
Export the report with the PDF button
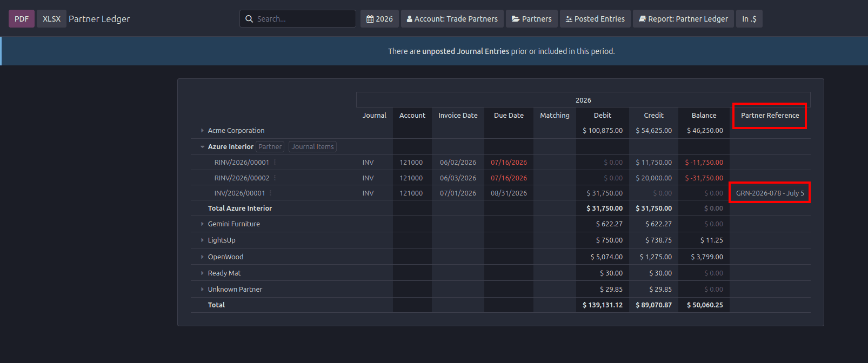pyautogui.click(x=22, y=19)
